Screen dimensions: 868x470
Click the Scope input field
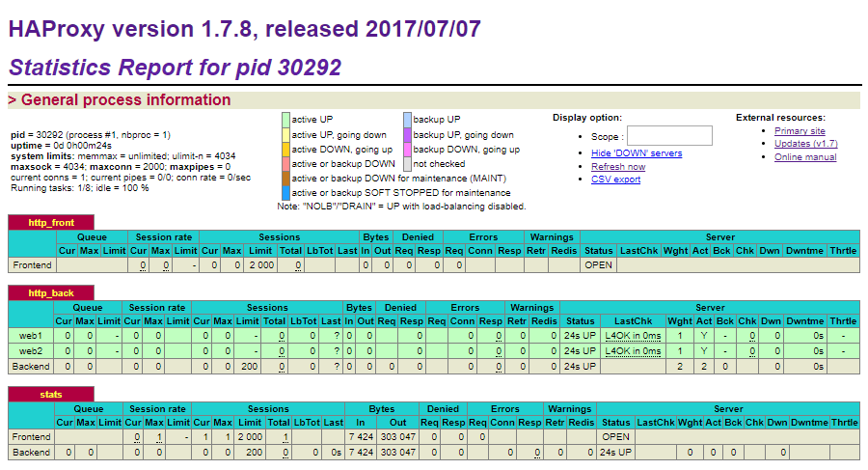(669, 136)
